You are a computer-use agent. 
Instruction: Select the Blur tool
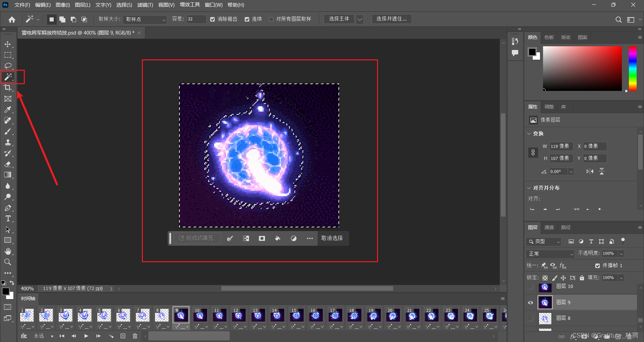point(7,186)
